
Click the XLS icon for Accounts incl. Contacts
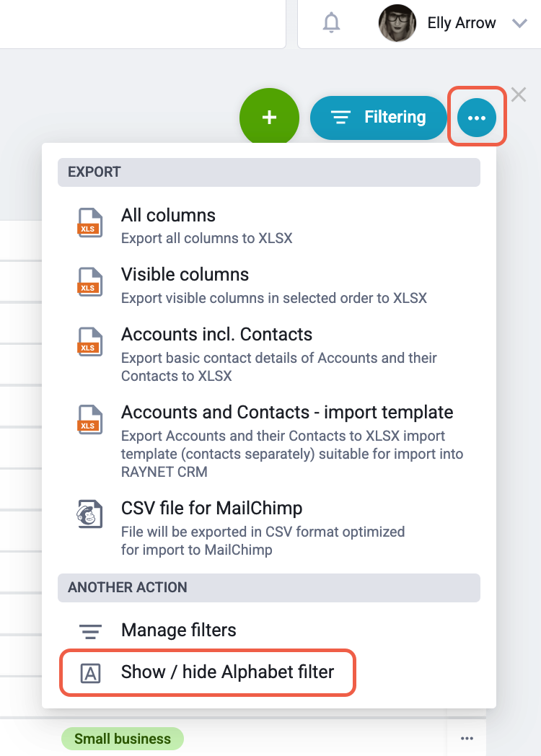tap(90, 342)
